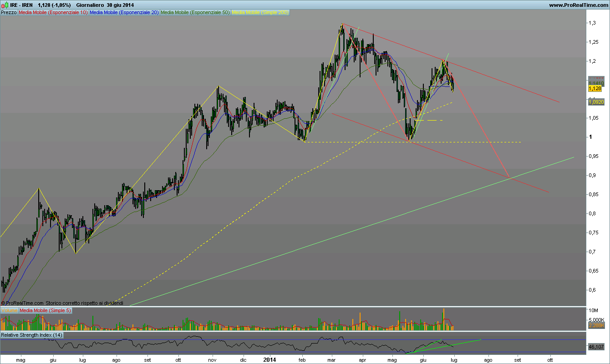Click the candlestick icon beside IRE - IREN
The width and height of the screenshot is (610, 364).
pyautogui.click(x=4, y=5)
